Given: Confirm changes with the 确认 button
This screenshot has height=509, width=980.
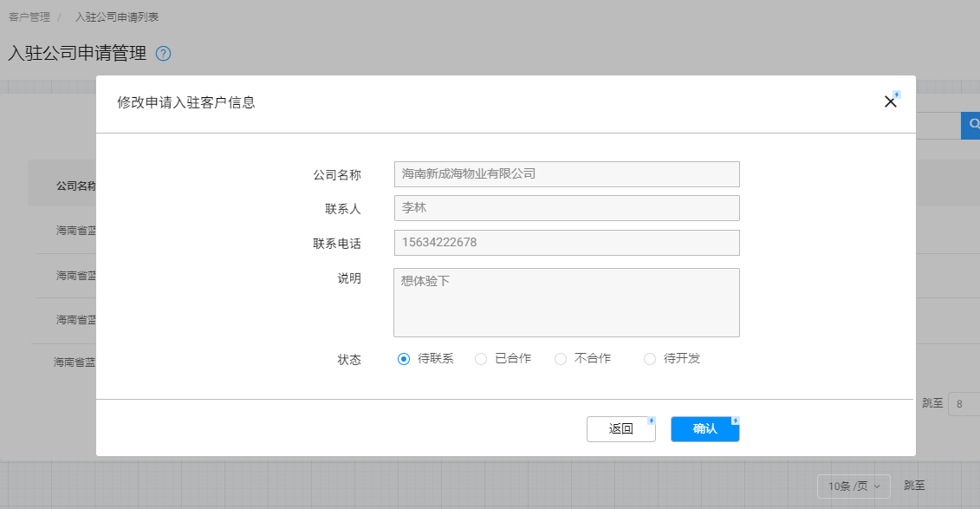Looking at the screenshot, I should [704, 429].
